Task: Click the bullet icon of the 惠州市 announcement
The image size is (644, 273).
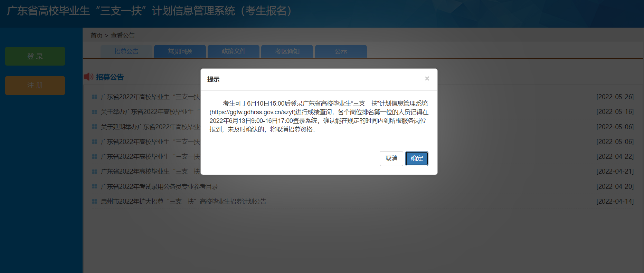Action: click(x=94, y=202)
